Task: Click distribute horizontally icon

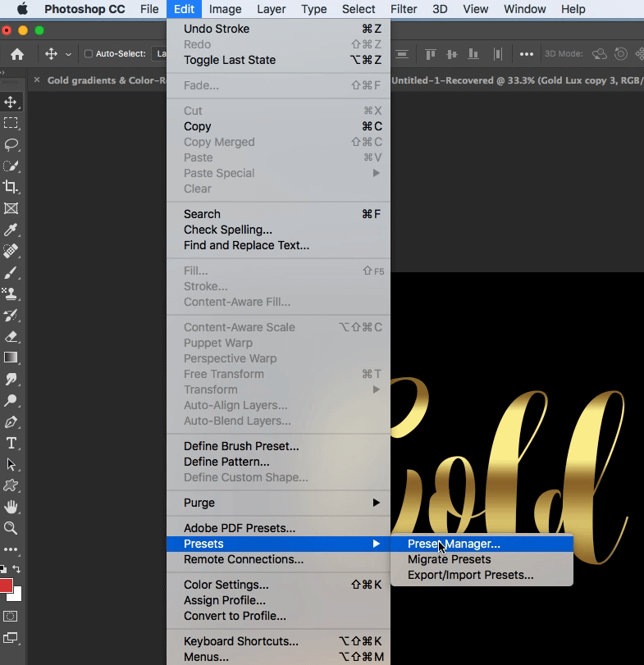Action: tap(498, 54)
